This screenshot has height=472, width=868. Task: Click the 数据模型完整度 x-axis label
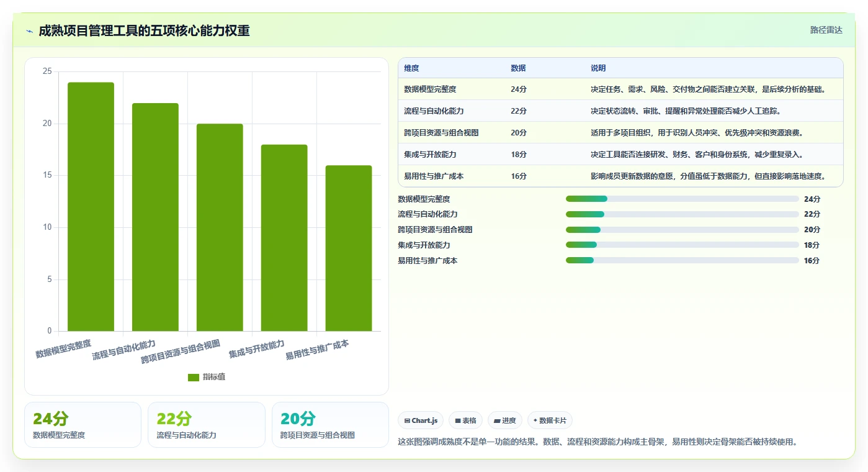(63, 349)
